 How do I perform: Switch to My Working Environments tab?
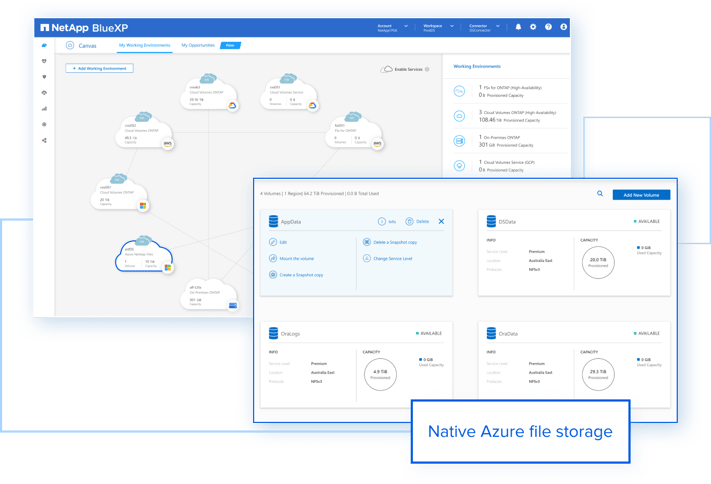click(x=144, y=45)
